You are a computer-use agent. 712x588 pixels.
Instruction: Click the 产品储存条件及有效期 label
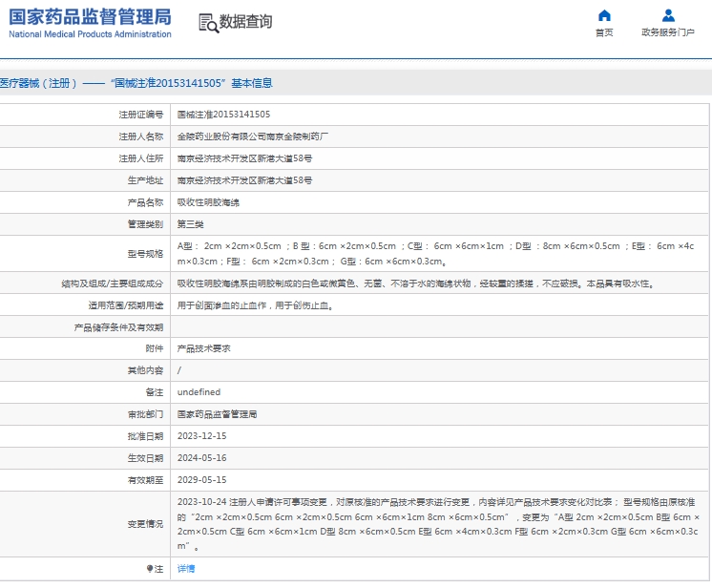pyautogui.click(x=118, y=327)
